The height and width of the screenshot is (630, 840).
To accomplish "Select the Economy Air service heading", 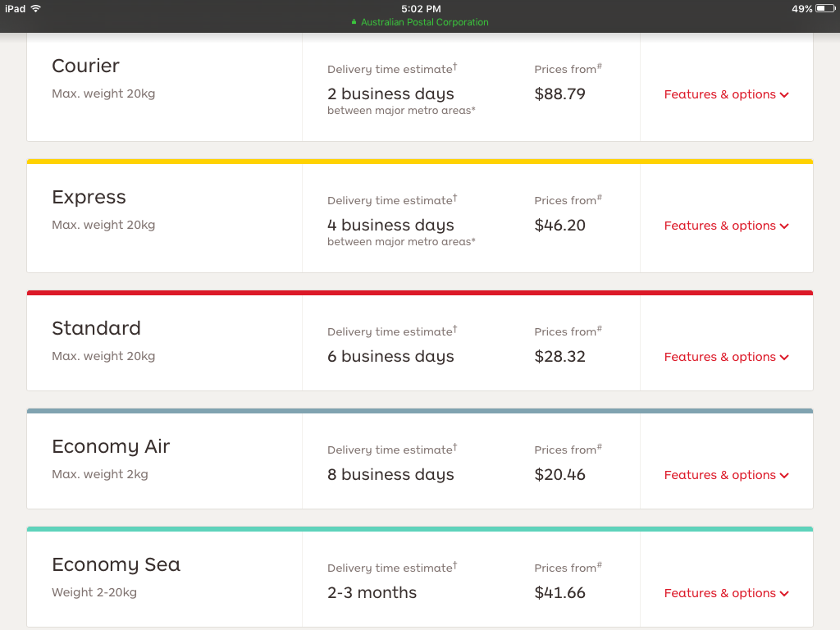I will tap(111, 446).
